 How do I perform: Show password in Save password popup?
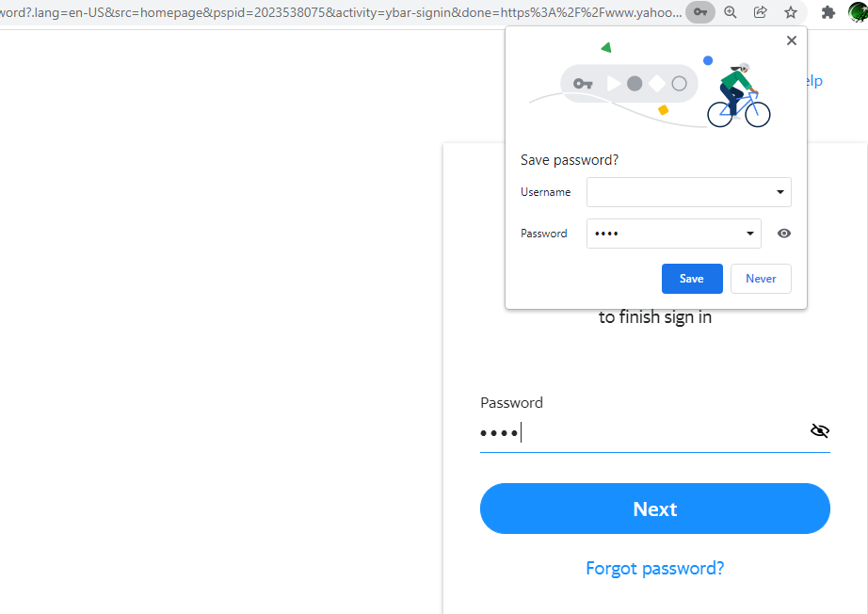(x=784, y=234)
